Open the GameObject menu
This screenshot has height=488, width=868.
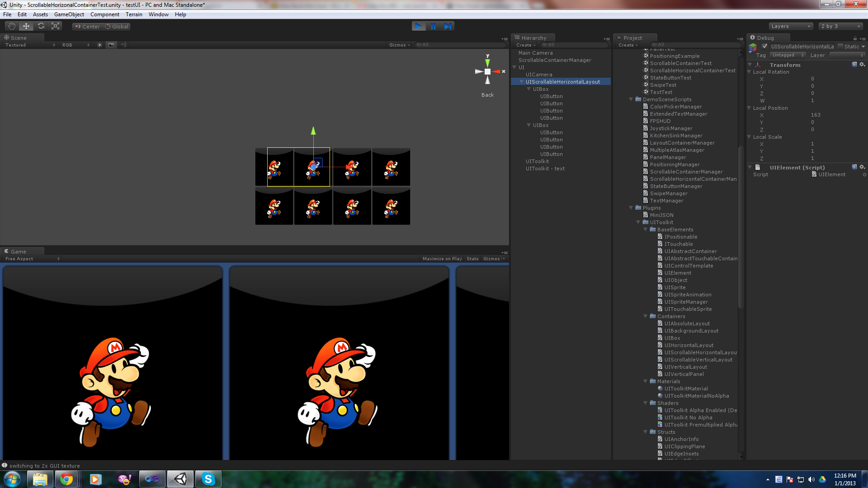[69, 14]
